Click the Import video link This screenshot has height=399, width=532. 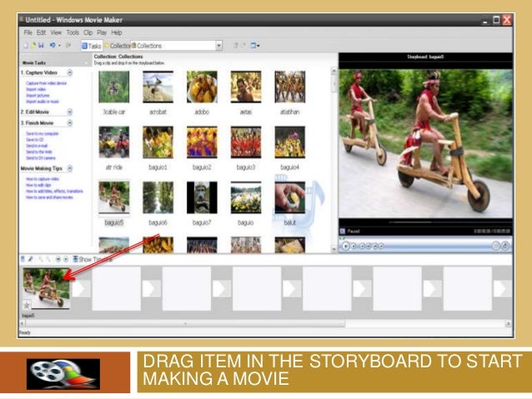point(36,89)
